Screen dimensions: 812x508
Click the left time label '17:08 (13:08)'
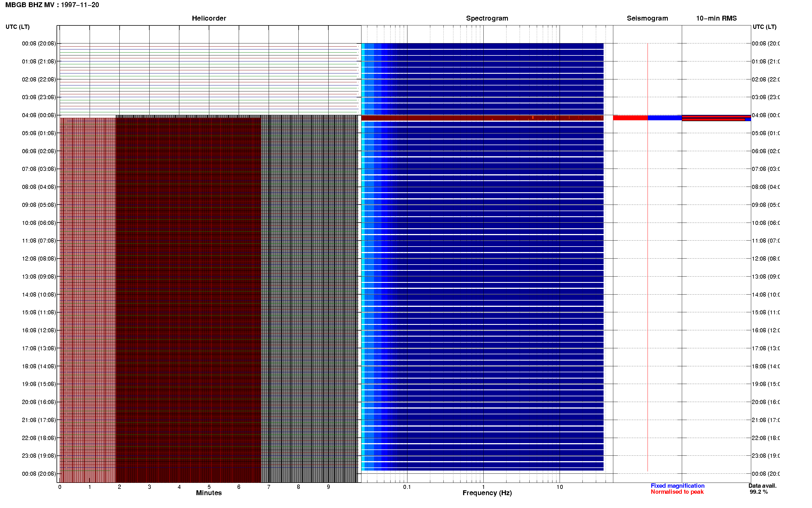pos(39,348)
